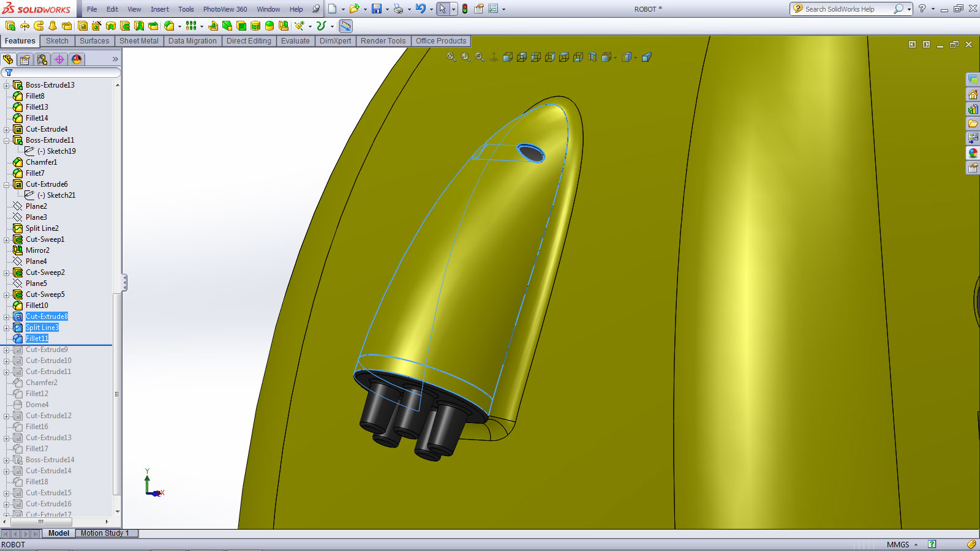
Task: Select the Revolved Cut tool
Action: click(x=111, y=26)
